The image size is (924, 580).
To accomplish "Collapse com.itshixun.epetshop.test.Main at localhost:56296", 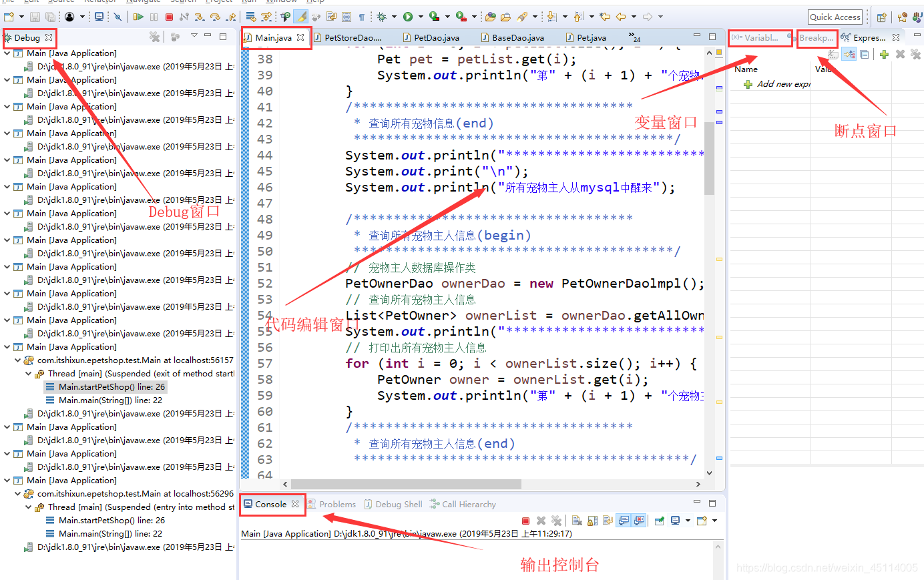I will coord(18,493).
